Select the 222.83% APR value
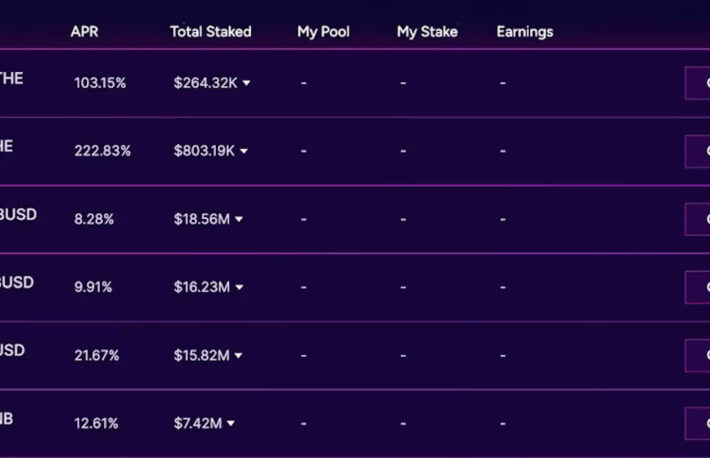710x458 pixels. pos(102,151)
